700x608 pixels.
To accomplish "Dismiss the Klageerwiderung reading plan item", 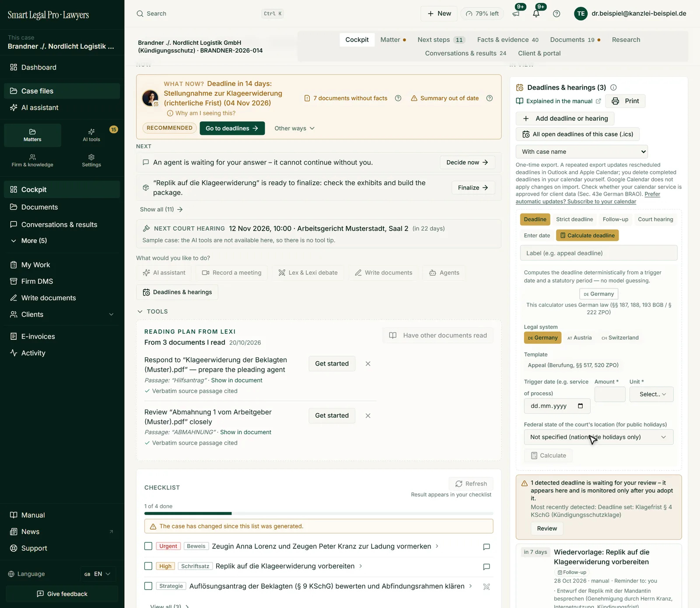I will click(368, 364).
